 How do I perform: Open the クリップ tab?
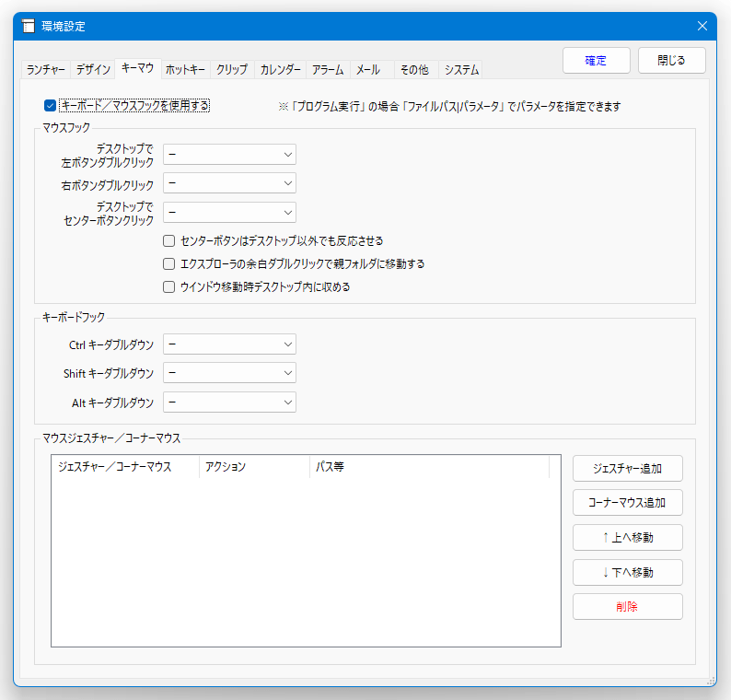232,69
